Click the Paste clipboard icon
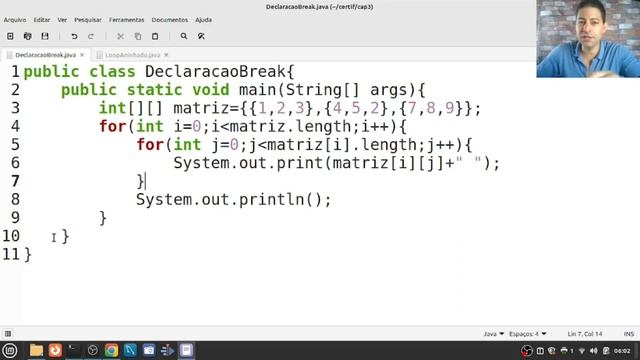Screen dimensions: 640x360 155,36
